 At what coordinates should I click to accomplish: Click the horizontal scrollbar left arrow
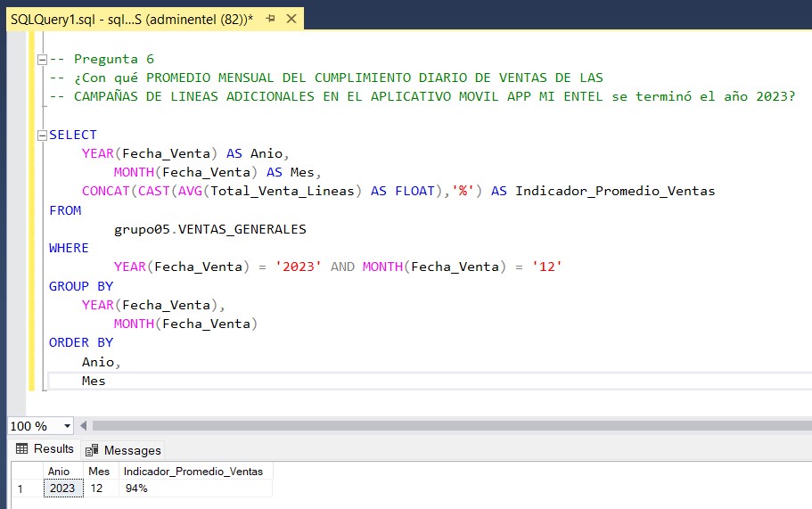click(84, 426)
